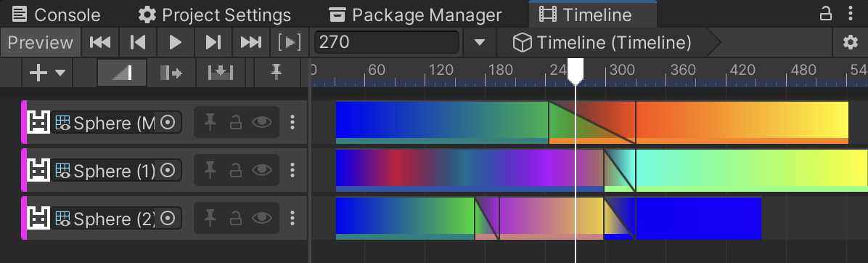The height and width of the screenshot is (263, 868).
Task: Step back to the previous frame
Action: point(138,42)
